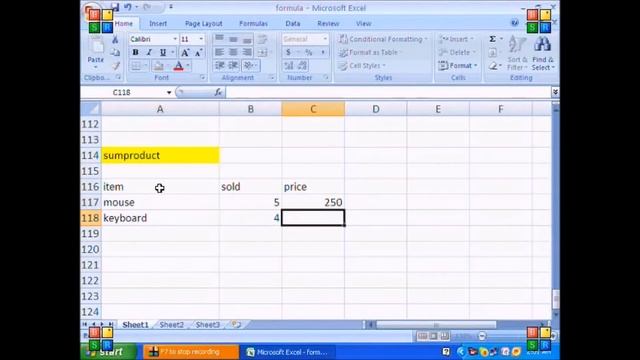Toggle Italic formatting in Font group
The image size is (640, 360).
tap(149, 52)
